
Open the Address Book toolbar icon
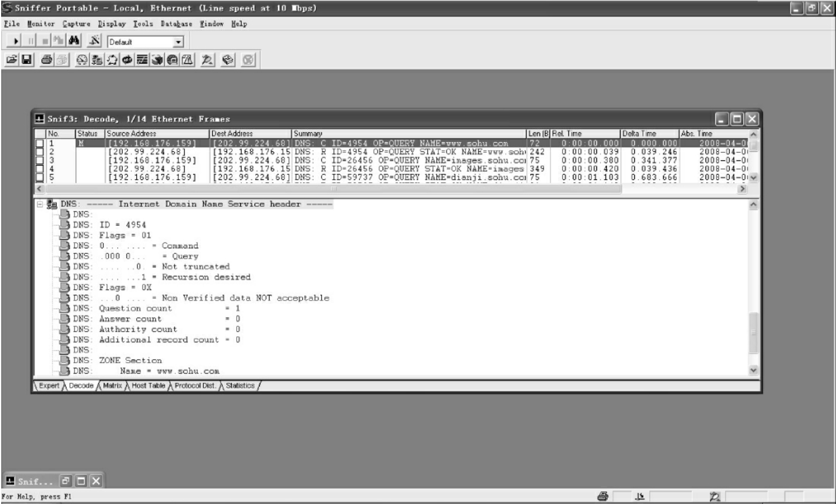click(x=228, y=60)
